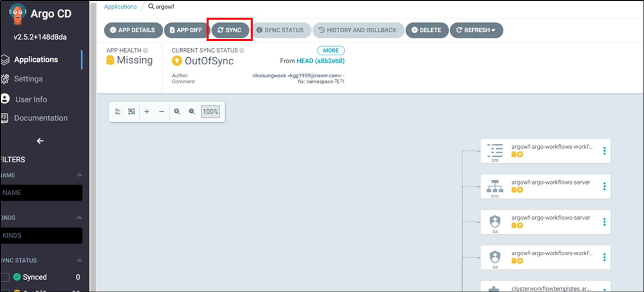Open menu for argowf-argo-workflows-server svc node
644x292 pixels.
pyautogui.click(x=604, y=186)
